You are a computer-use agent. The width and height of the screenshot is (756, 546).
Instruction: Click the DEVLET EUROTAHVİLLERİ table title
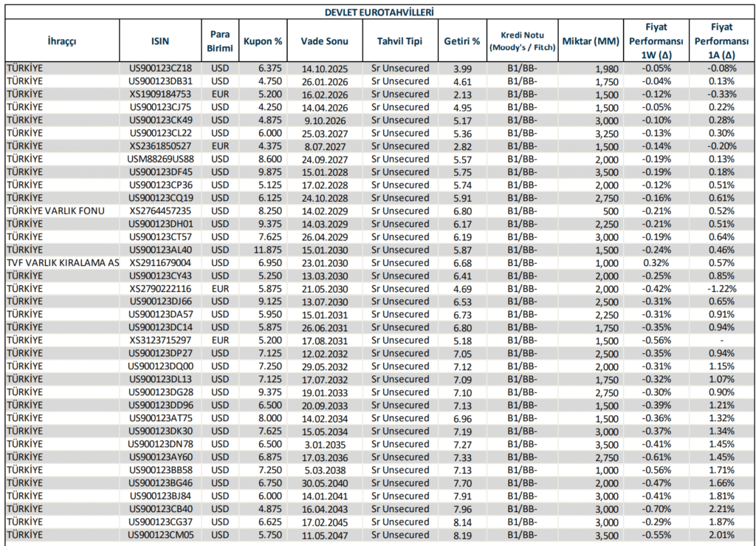[x=379, y=13]
